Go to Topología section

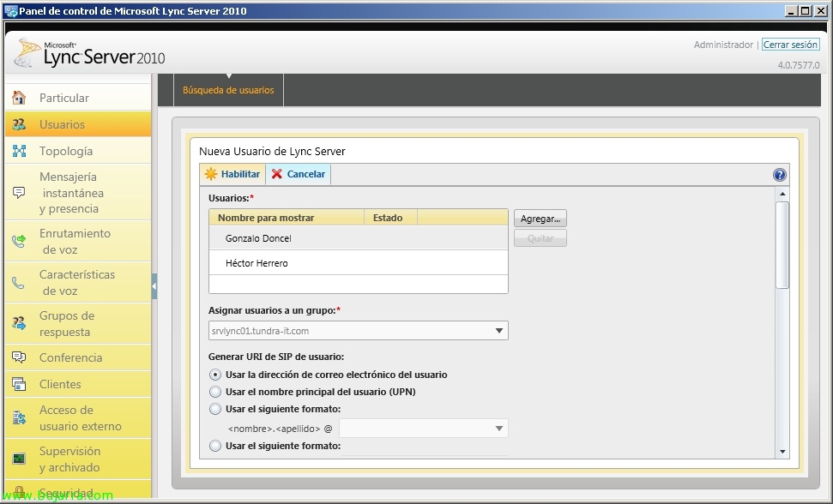click(x=78, y=151)
